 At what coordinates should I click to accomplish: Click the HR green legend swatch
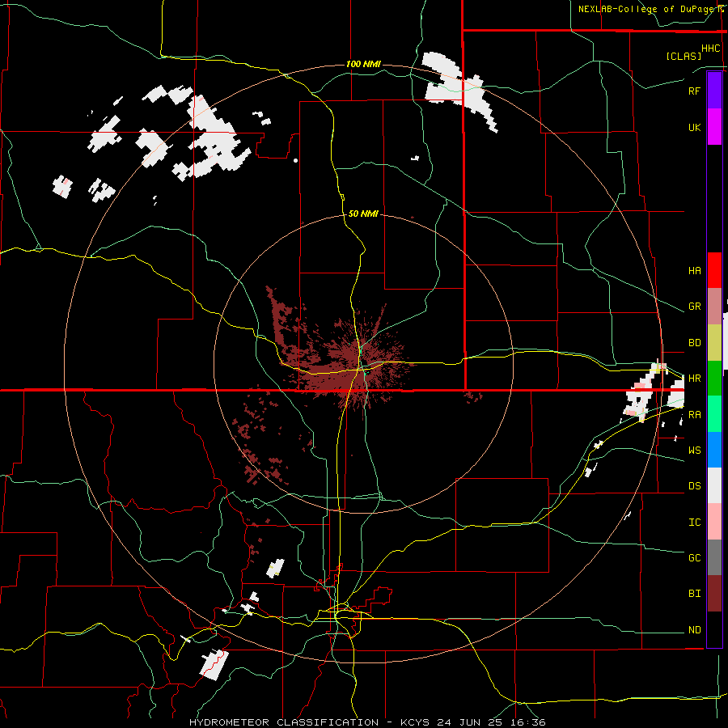tap(714, 378)
